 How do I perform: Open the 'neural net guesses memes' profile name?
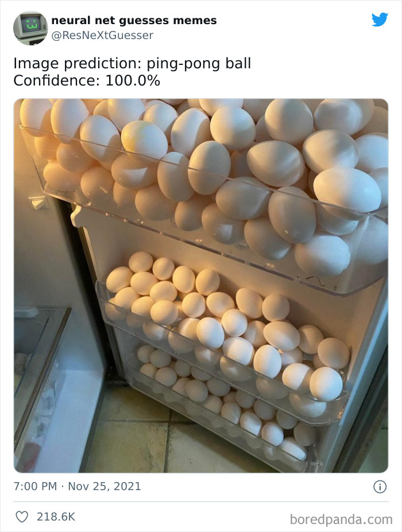point(134,20)
